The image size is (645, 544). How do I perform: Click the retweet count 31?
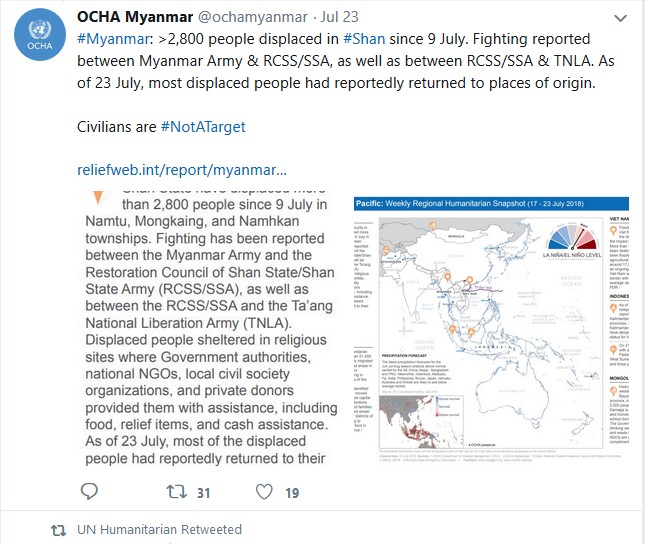(x=203, y=492)
